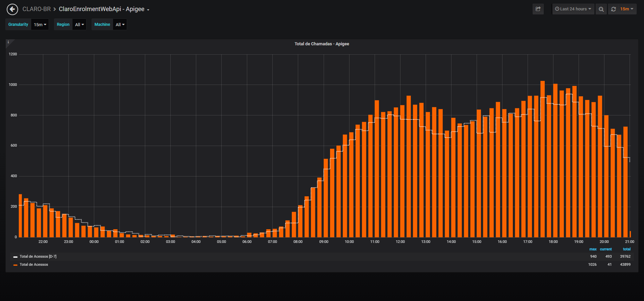Click the 940 max value
This screenshot has height=301, width=644.
[593, 256]
